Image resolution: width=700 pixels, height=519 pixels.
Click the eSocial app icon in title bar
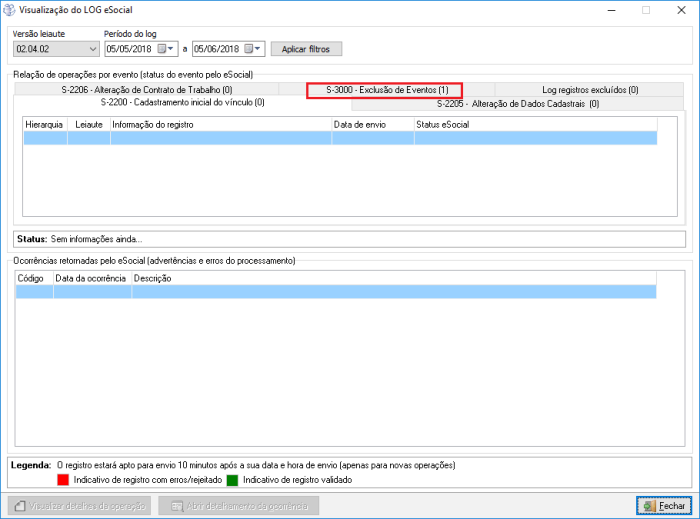[10, 10]
